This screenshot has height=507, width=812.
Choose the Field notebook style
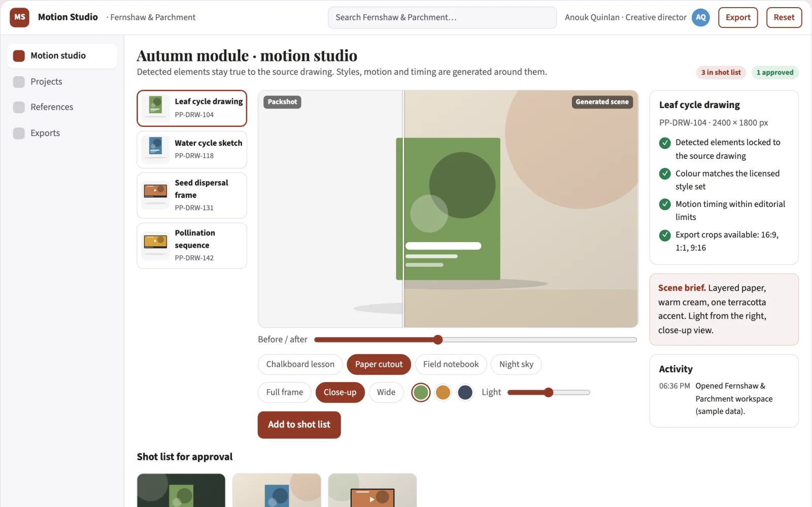(451, 364)
